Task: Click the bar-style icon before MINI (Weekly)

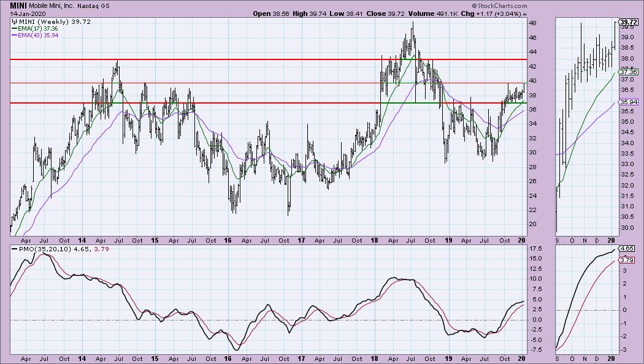Action: tap(14, 21)
